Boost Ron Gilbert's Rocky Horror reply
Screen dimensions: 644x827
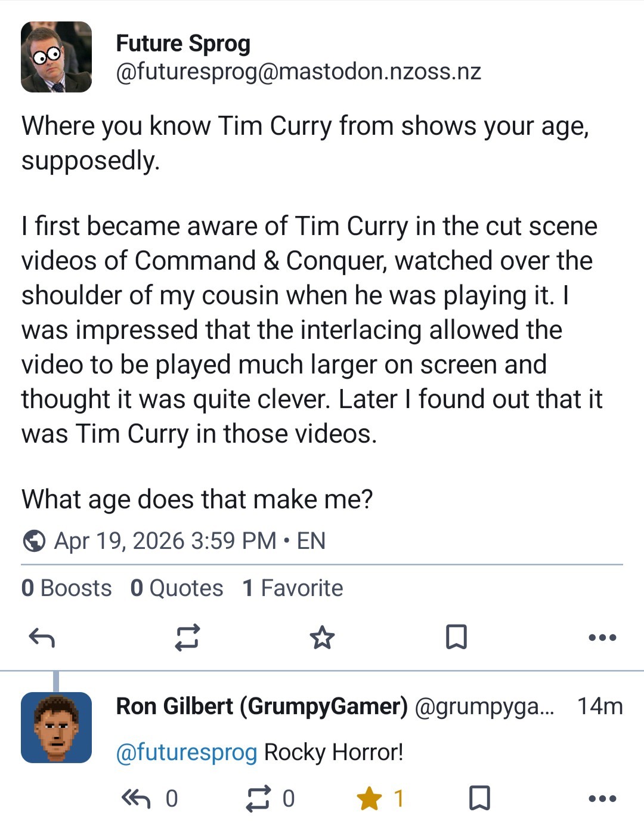[258, 798]
